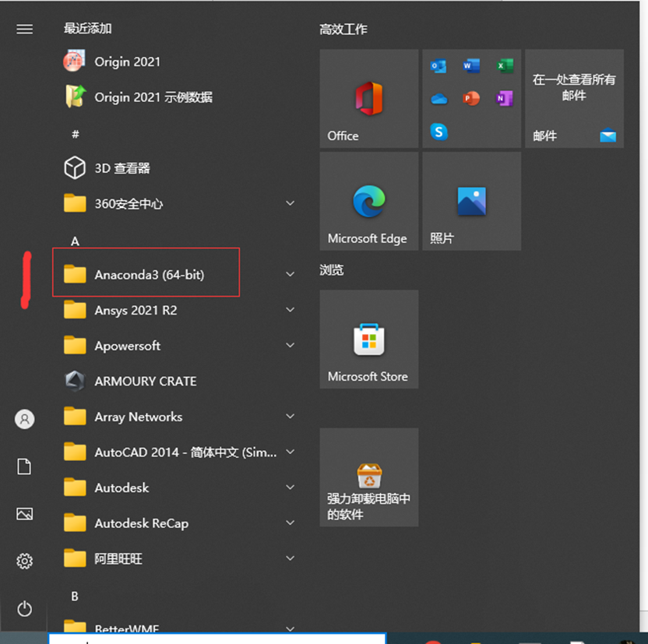
Task: Click the Ansys 2021 R2 folder name
Action: click(136, 310)
